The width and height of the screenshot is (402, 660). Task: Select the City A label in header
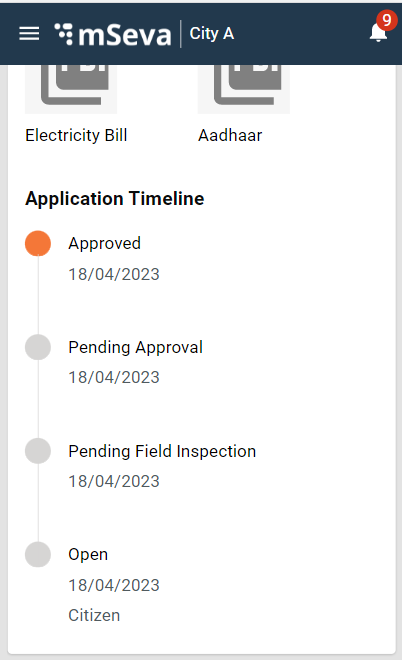[x=212, y=34]
